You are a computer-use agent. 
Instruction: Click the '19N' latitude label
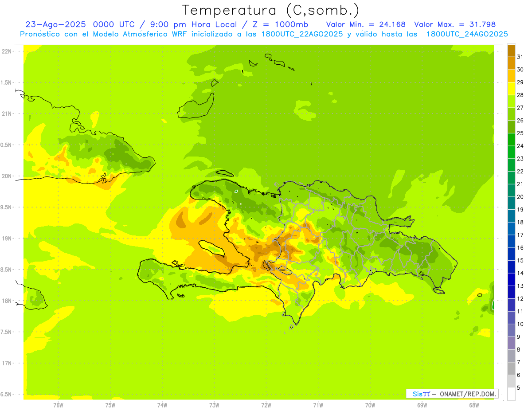tap(7, 239)
